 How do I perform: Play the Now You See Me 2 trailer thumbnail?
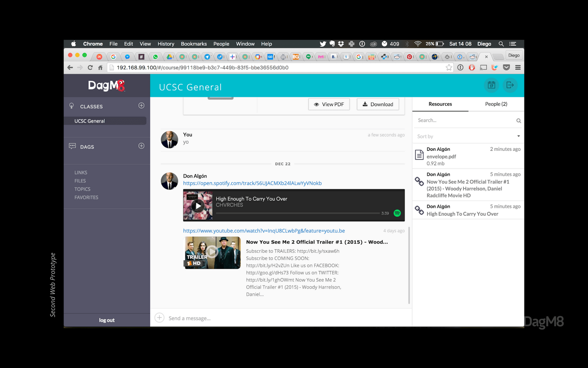point(212,252)
